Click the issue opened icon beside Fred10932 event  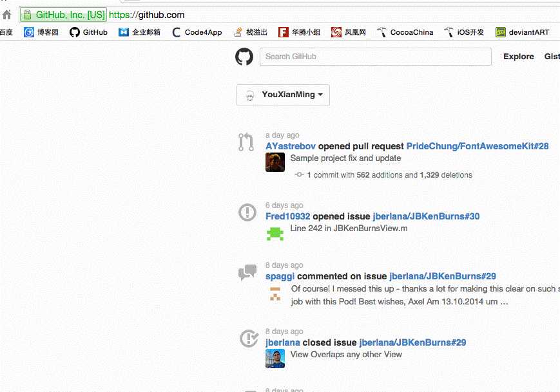[247, 212]
